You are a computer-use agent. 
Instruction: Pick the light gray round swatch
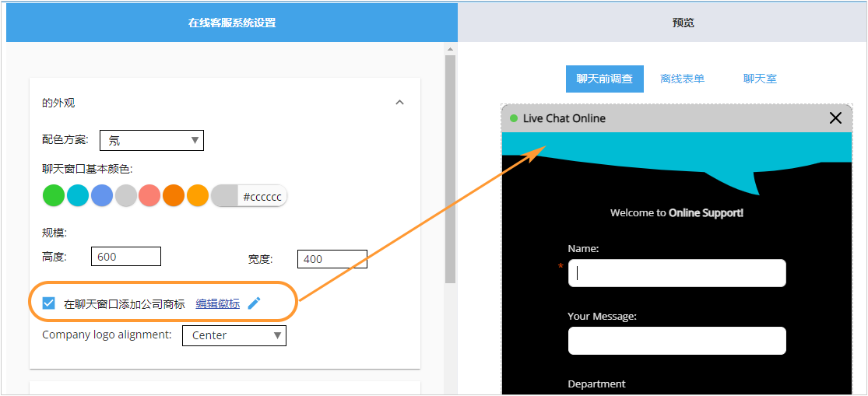[x=126, y=196]
